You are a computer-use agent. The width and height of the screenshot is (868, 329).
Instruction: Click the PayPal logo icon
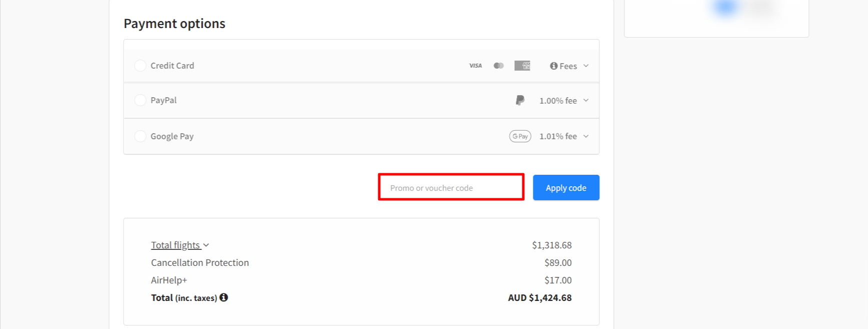[520, 101]
